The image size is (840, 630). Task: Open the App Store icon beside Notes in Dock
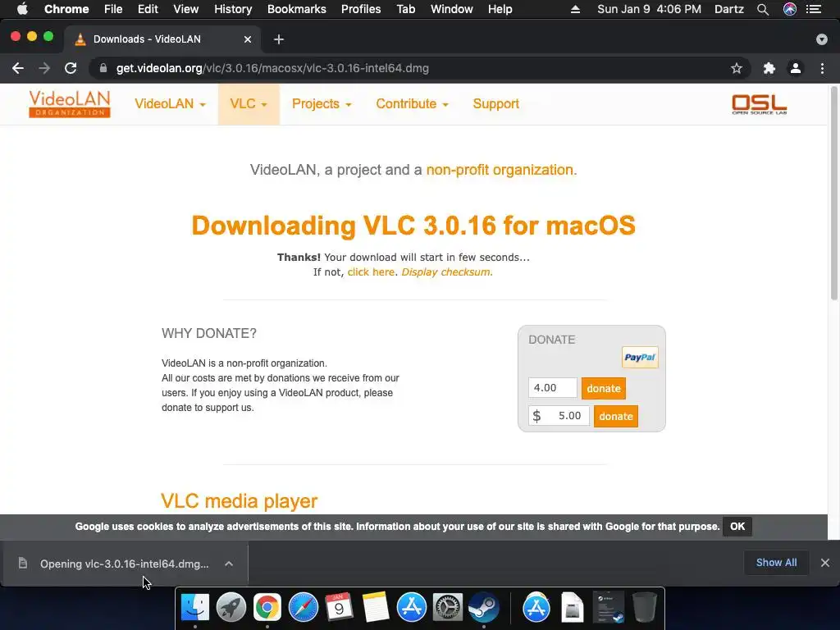point(412,608)
